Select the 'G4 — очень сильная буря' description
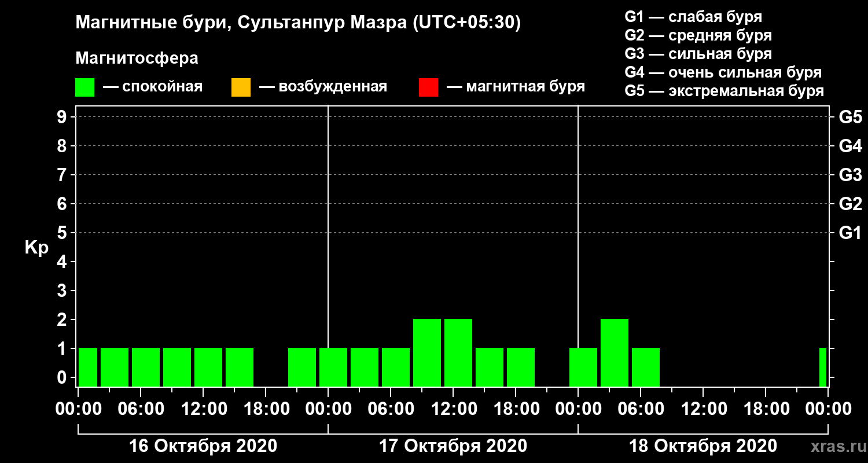 click(723, 72)
